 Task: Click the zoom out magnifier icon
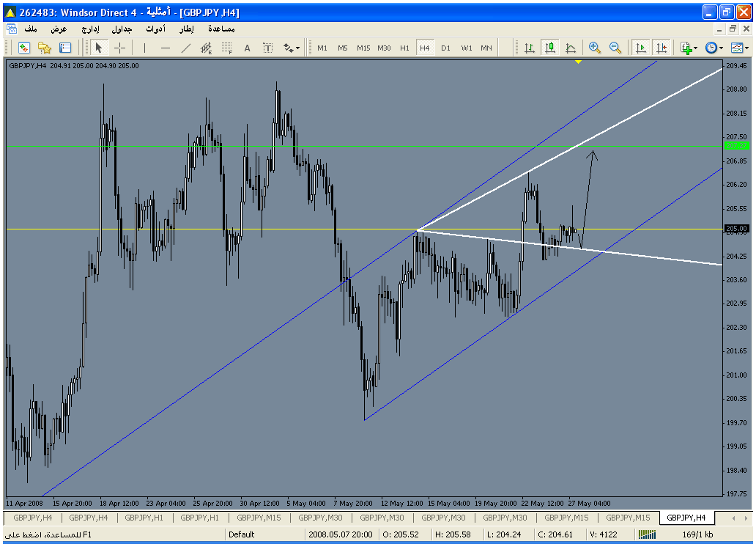coord(615,48)
